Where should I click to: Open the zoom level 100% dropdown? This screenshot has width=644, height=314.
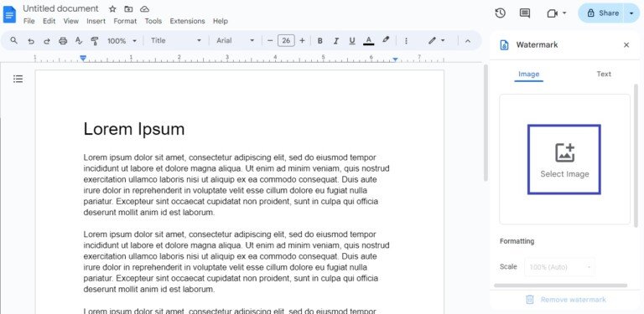[122, 40]
